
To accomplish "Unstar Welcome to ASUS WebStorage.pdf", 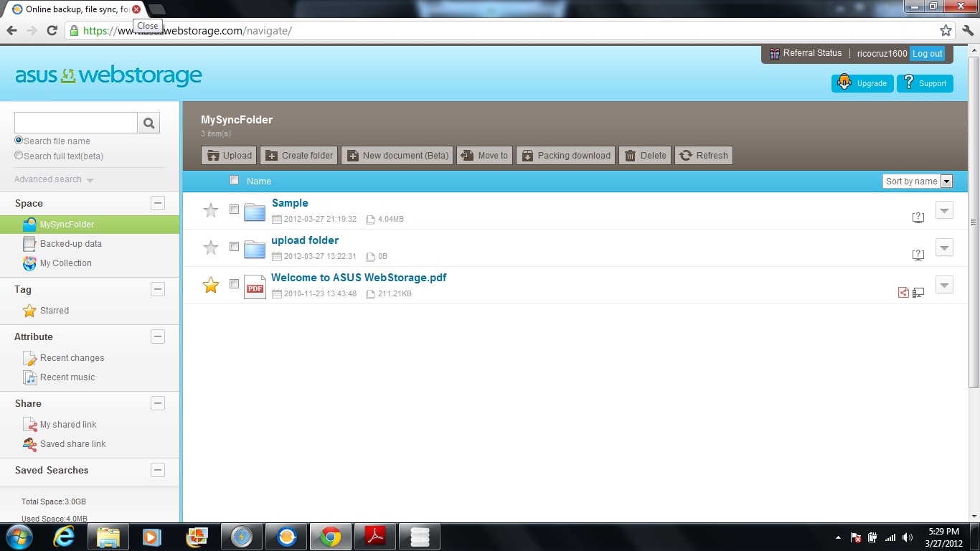I will coord(211,286).
